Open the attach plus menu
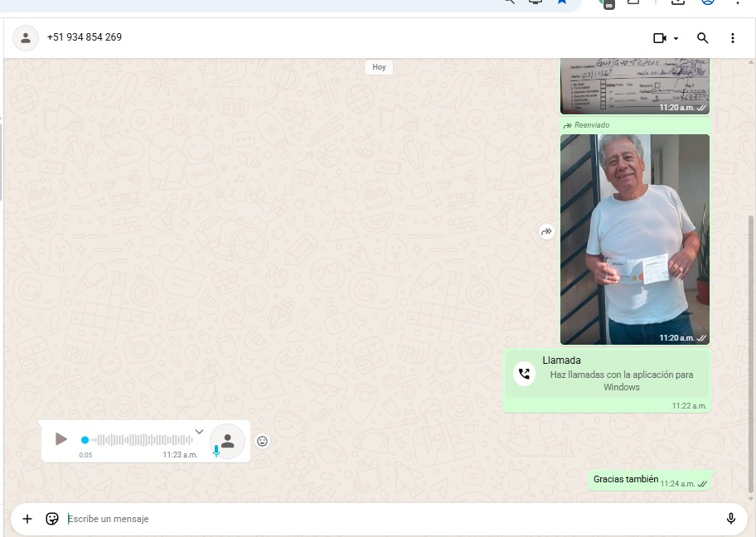The image size is (756, 537). point(27,519)
